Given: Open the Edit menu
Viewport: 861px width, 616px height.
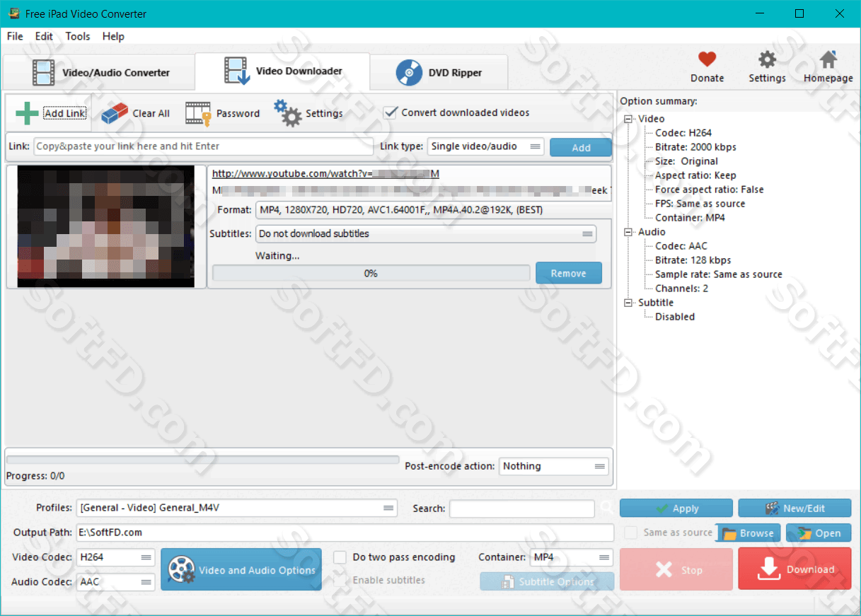Looking at the screenshot, I should click(x=44, y=36).
